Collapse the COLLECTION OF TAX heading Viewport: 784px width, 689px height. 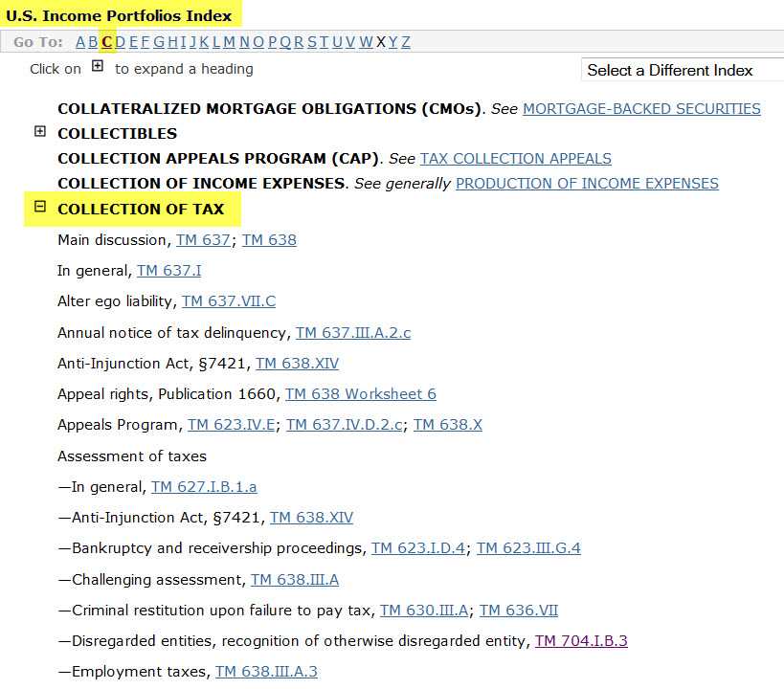click(x=40, y=207)
